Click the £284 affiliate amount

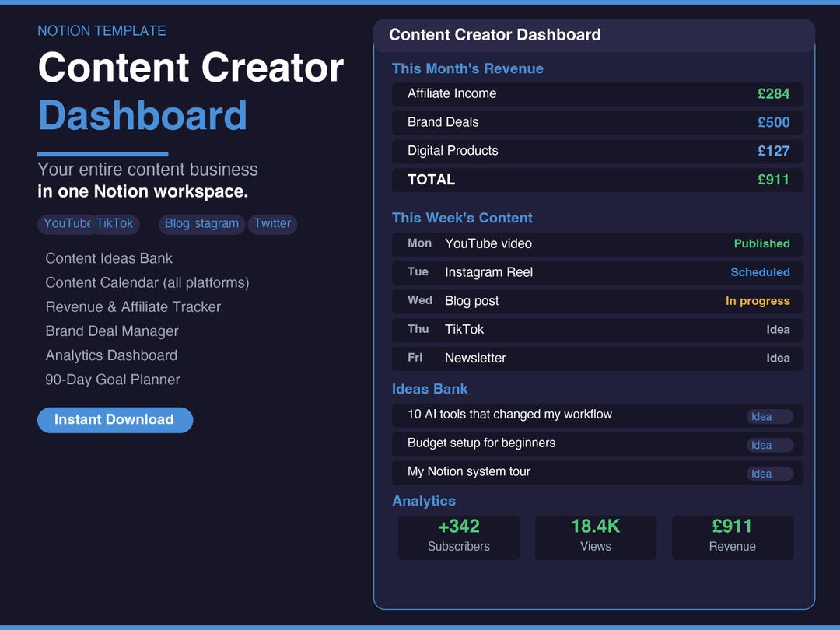(x=774, y=94)
